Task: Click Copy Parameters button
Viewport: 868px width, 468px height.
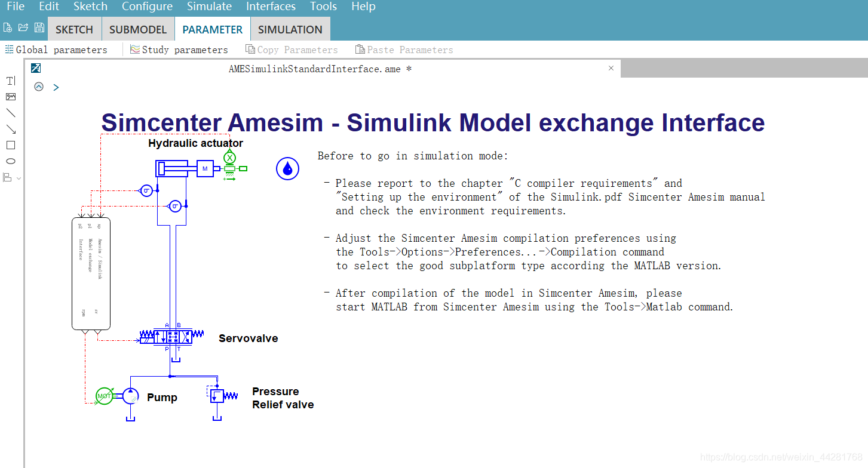Action: tap(292, 50)
